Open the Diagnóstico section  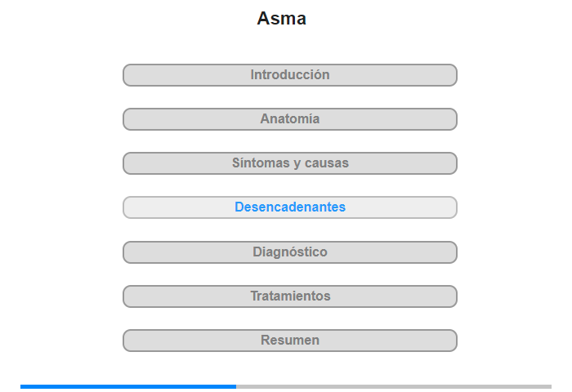click(290, 252)
